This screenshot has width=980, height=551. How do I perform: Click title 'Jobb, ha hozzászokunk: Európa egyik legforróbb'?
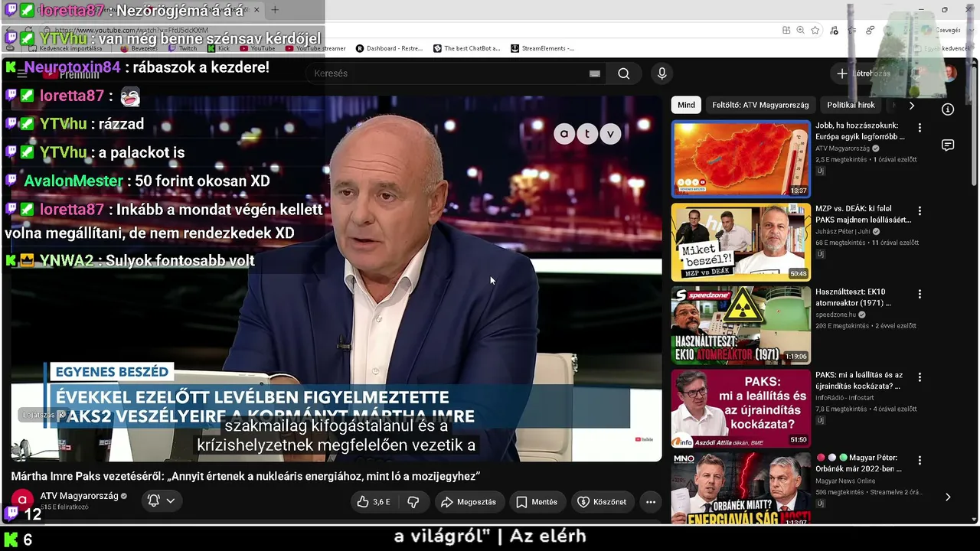click(x=860, y=131)
